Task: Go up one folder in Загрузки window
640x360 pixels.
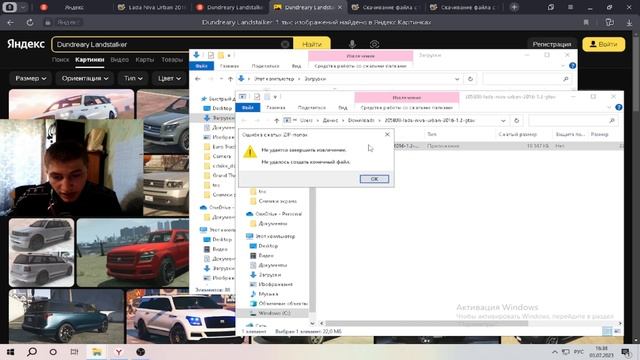Action: pos(230,79)
